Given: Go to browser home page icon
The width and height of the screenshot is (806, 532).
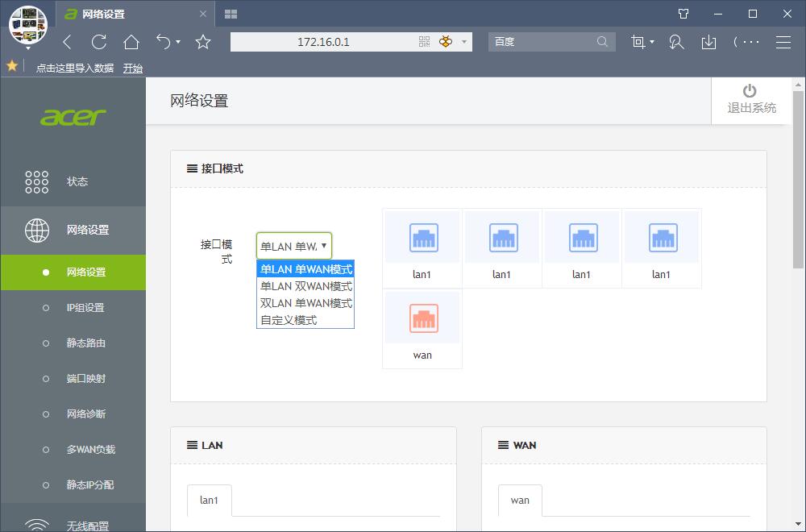Looking at the screenshot, I should coord(131,42).
